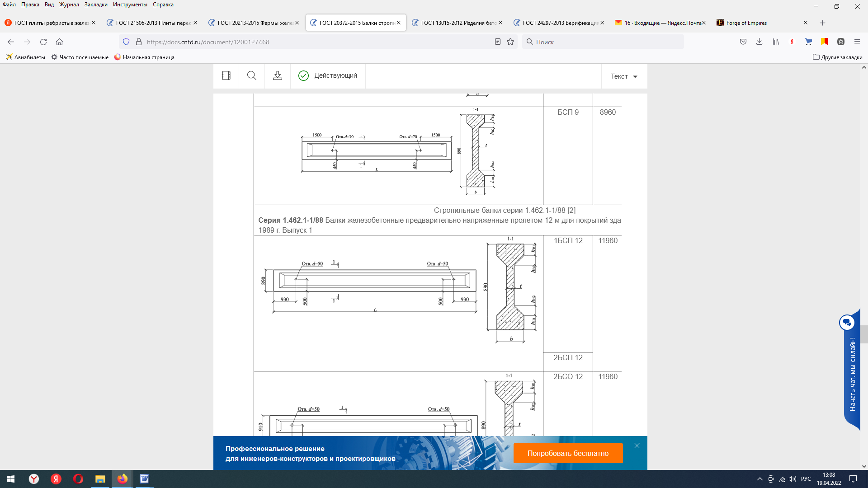Select the 8960 length value
Image resolution: width=868 pixels, height=488 pixels.
[x=608, y=112]
